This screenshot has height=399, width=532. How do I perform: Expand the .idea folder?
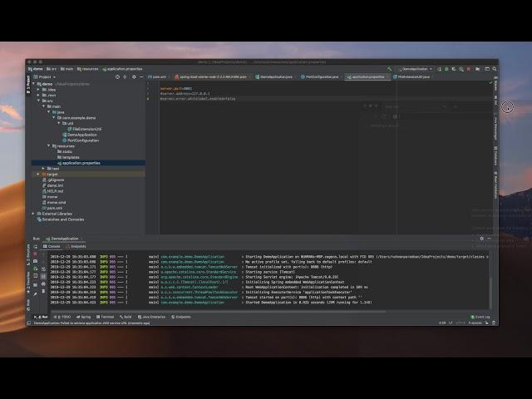point(38,90)
